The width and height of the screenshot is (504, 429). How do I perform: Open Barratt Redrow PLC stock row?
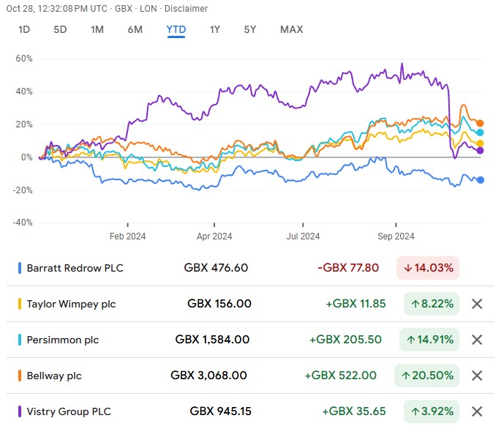[x=75, y=268]
